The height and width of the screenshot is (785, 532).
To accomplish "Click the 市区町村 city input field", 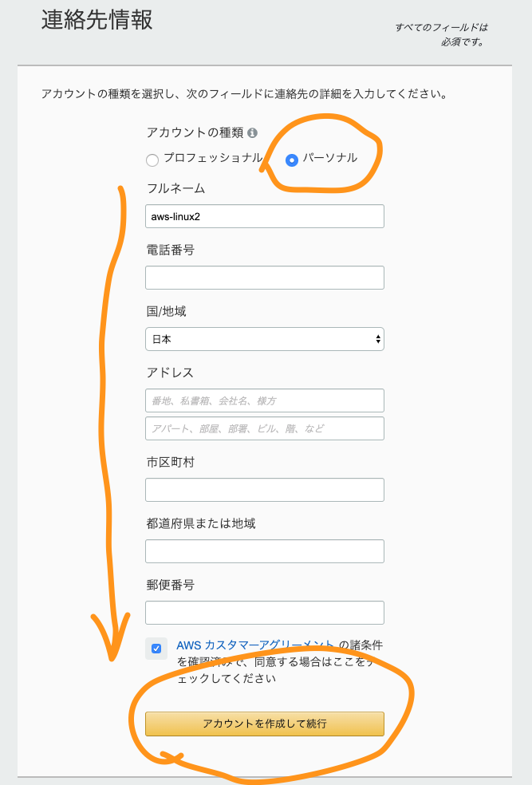I will pos(265,490).
